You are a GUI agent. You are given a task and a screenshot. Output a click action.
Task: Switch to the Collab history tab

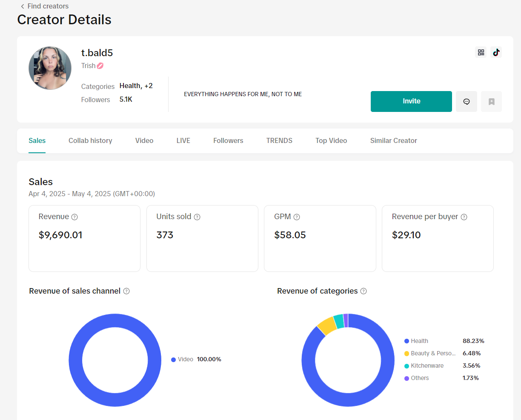[x=90, y=141]
